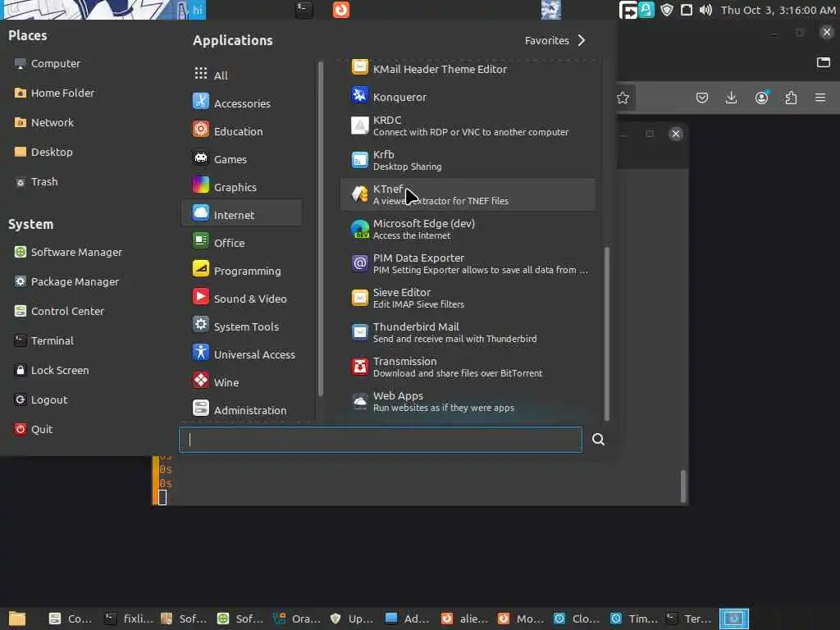
Task: Open Terminal from System list
Action: 44,340
